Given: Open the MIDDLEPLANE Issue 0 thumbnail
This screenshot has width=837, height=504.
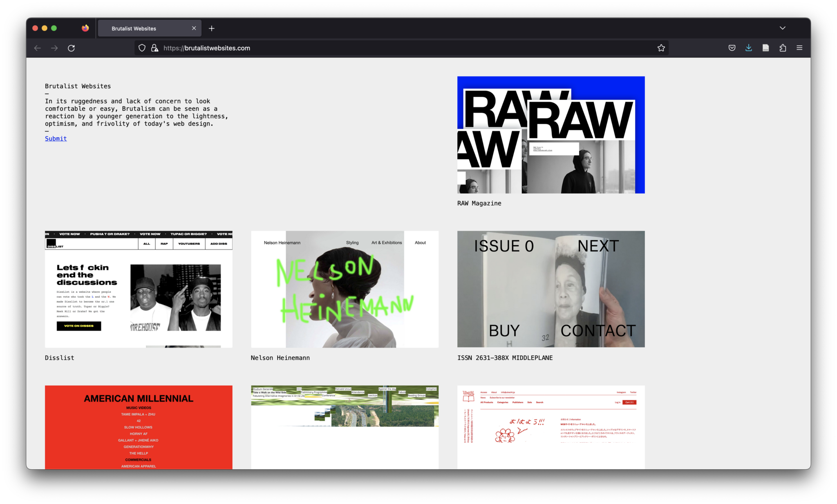Looking at the screenshot, I should coord(551,289).
